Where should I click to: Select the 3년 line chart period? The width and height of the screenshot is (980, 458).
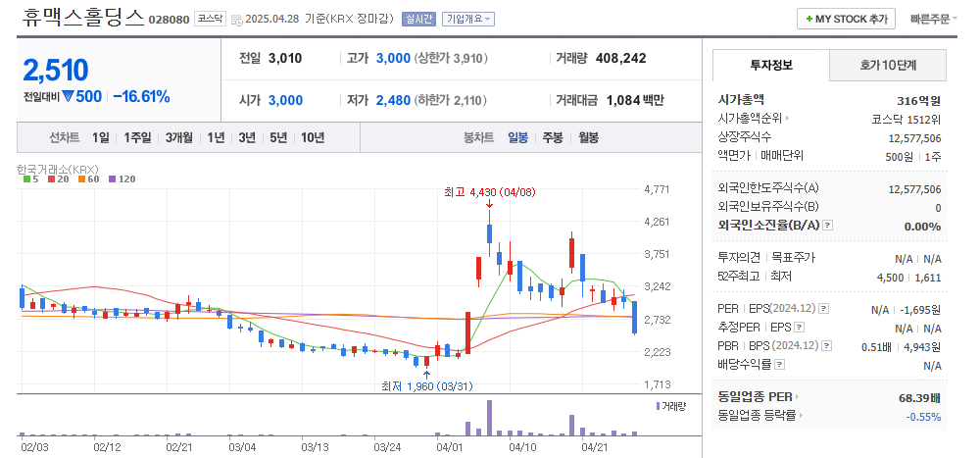click(x=247, y=137)
